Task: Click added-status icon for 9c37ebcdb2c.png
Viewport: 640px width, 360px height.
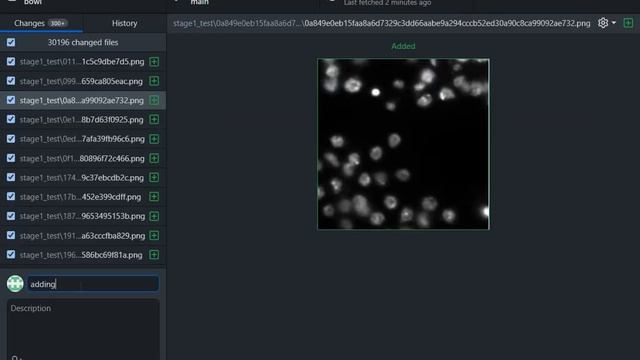Action: tap(154, 177)
